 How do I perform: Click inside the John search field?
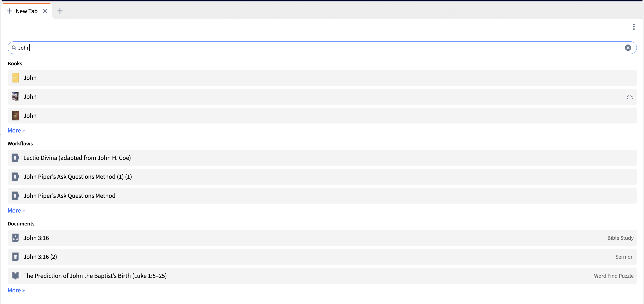pos(322,48)
